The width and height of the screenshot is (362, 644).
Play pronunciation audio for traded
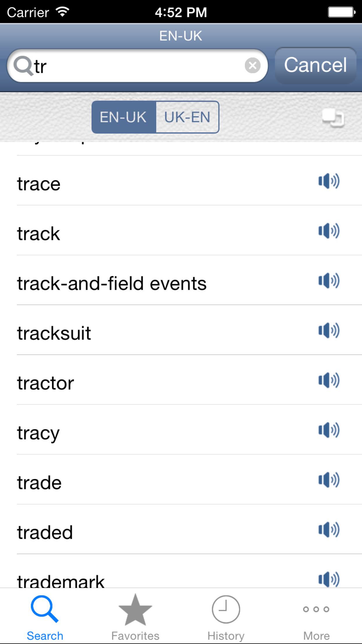(329, 530)
